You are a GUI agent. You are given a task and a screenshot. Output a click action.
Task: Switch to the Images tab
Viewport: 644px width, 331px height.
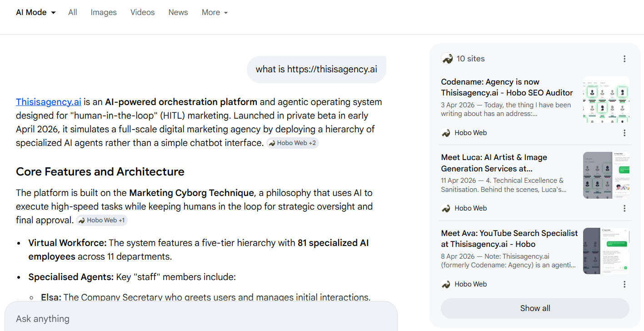pyautogui.click(x=104, y=12)
